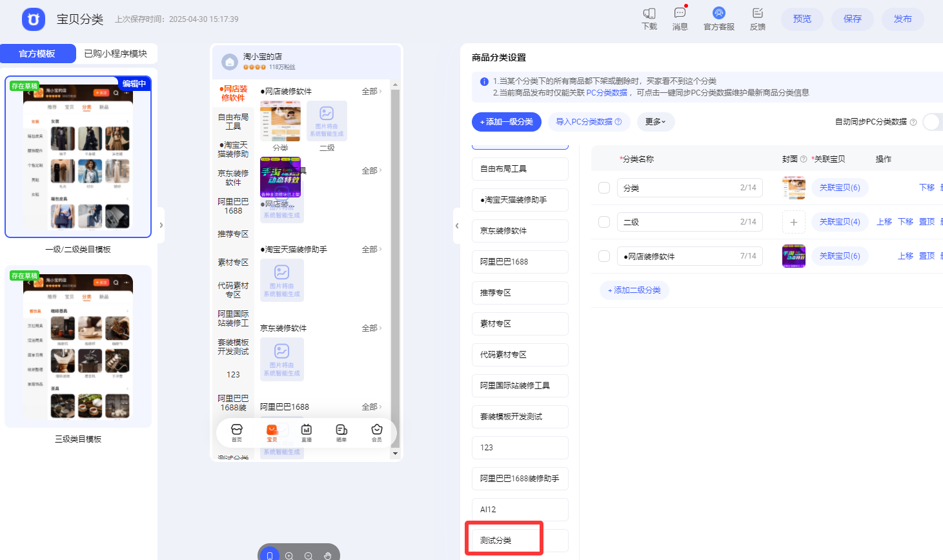The height and width of the screenshot is (560, 943).
Task: Check the box for 分类 row
Action: [x=604, y=188]
